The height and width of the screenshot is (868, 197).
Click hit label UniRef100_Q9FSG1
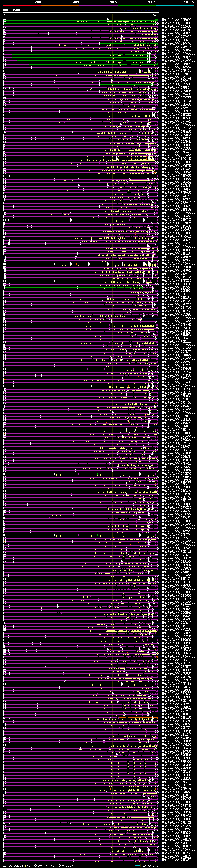(x=177, y=71)
